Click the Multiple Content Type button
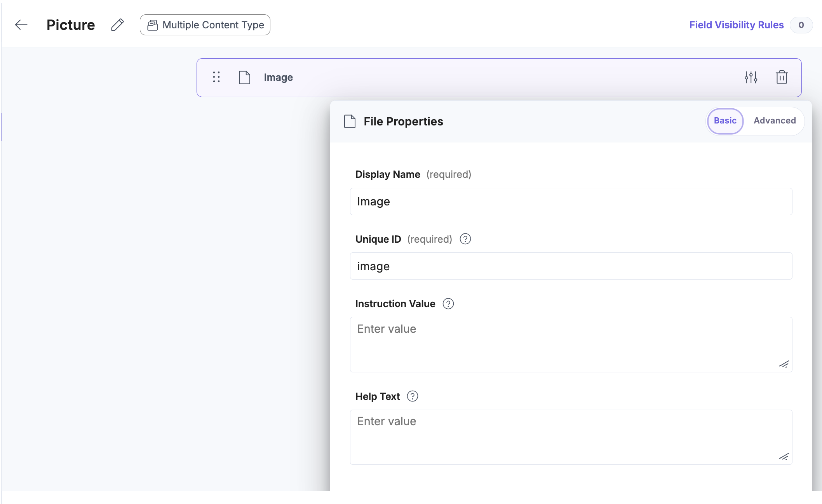The image size is (822, 504). (x=205, y=25)
